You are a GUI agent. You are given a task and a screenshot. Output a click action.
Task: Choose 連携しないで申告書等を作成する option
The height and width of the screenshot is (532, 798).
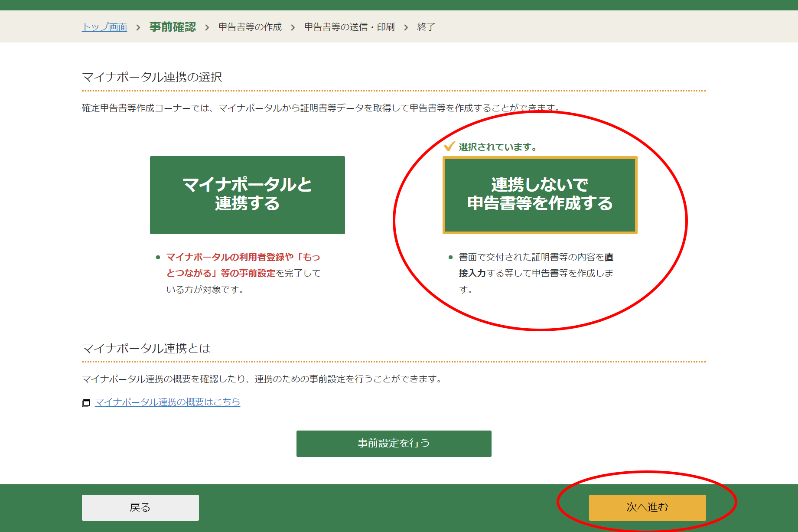[540, 195]
